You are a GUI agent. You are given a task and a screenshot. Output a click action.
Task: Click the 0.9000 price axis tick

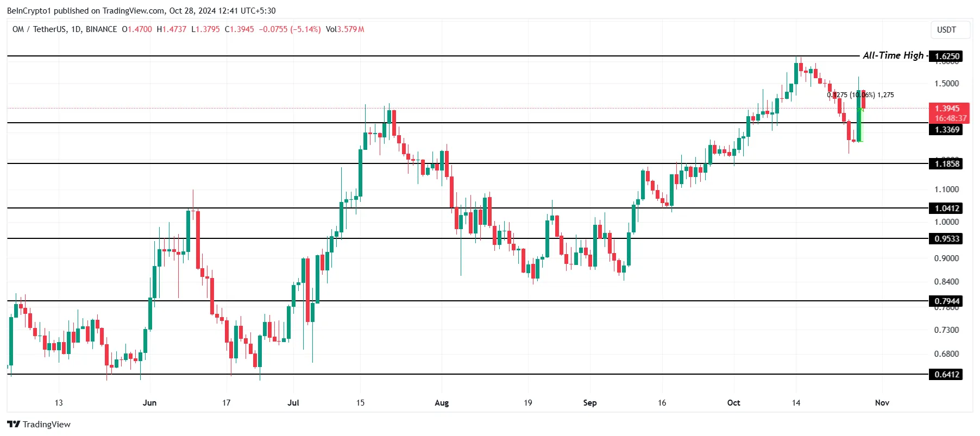946,258
